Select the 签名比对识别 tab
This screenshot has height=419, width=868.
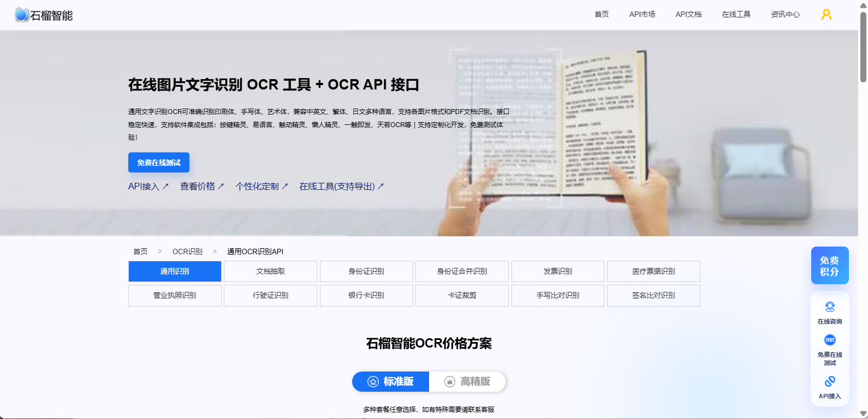(653, 296)
